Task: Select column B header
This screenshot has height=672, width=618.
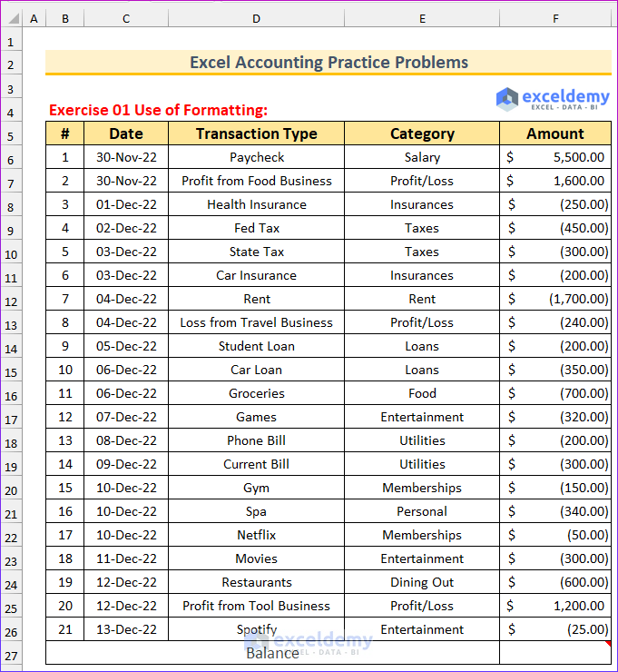Action: (x=65, y=18)
